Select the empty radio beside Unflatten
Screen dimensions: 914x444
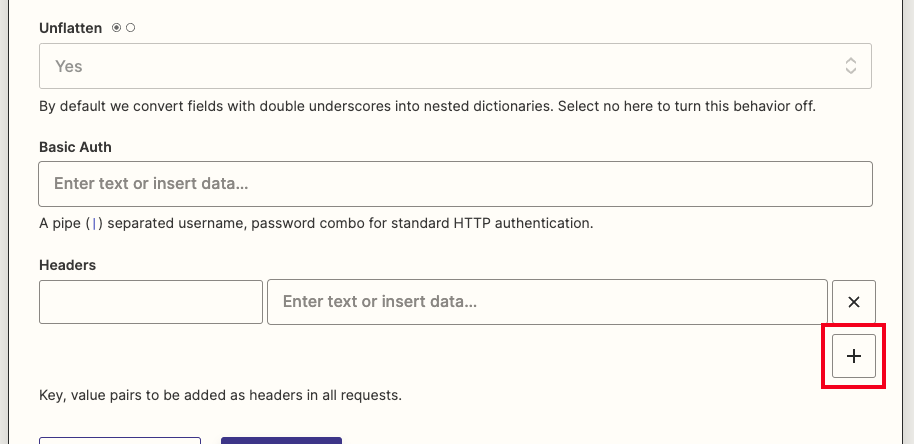pos(131,28)
